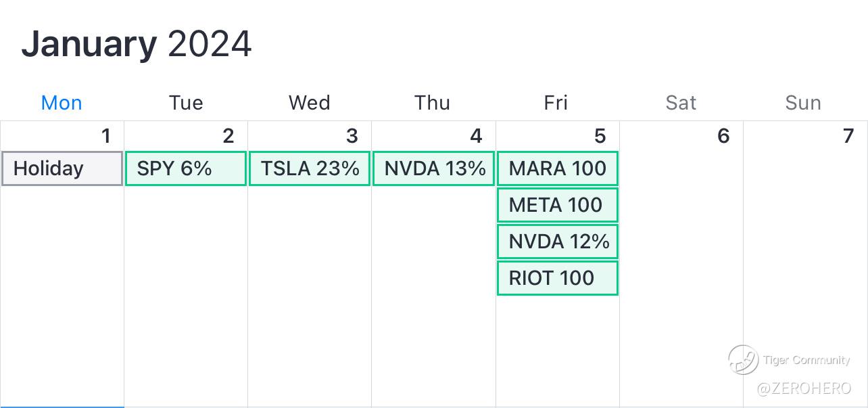Click the Fri weekday header
The width and height of the screenshot is (868, 408).
556,103
